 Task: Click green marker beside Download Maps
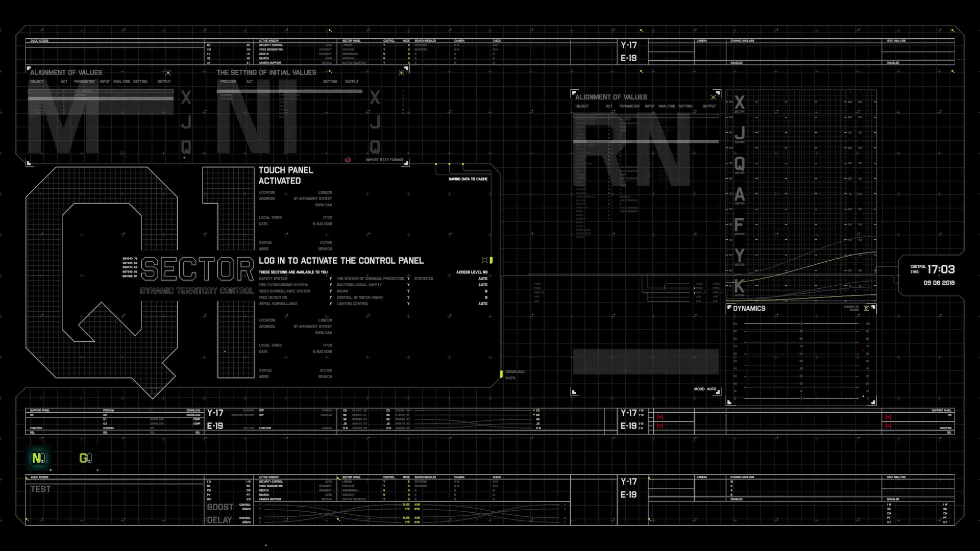pyautogui.click(x=501, y=374)
